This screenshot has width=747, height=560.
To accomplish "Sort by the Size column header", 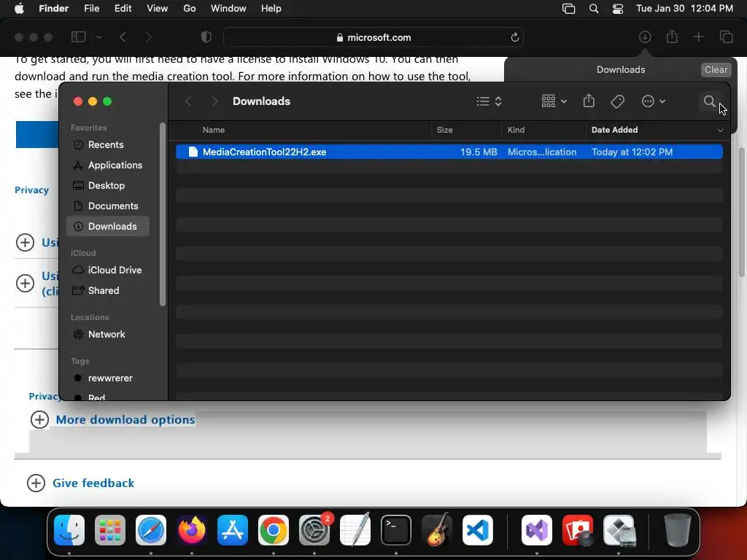I will (x=444, y=130).
